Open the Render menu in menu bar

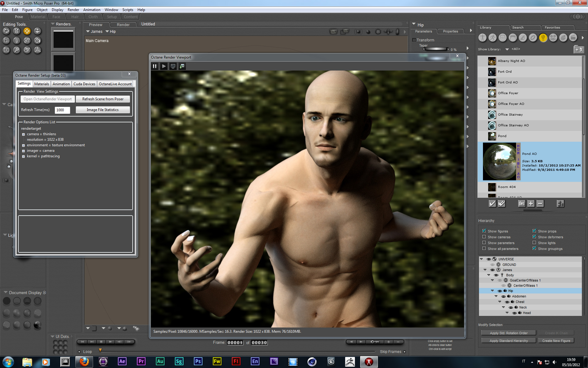click(x=73, y=10)
